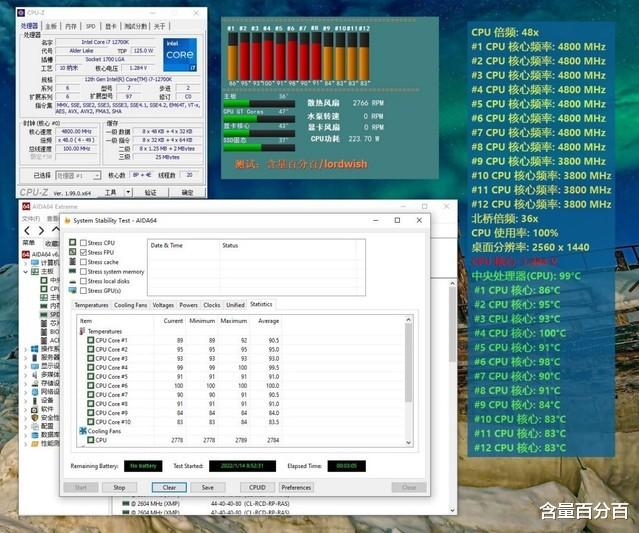Collapse the 主板 tree node
The image size is (639, 533).
tap(26, 272)
